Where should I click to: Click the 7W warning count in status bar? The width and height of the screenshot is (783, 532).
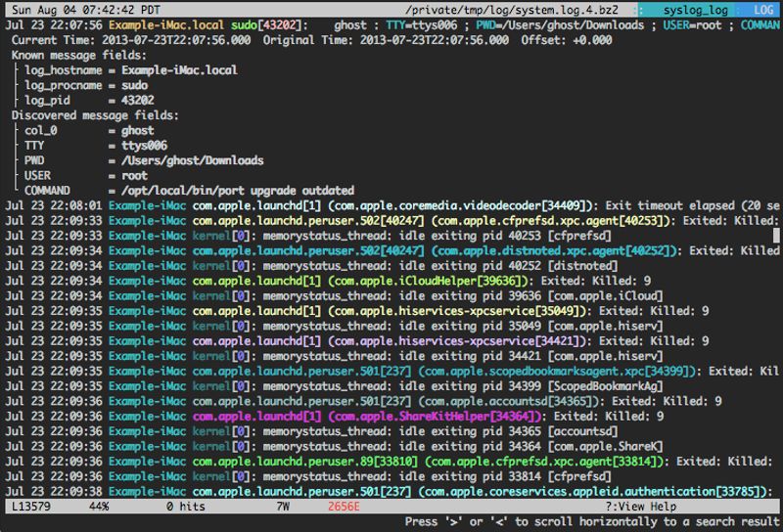click(x=283, y=507)
